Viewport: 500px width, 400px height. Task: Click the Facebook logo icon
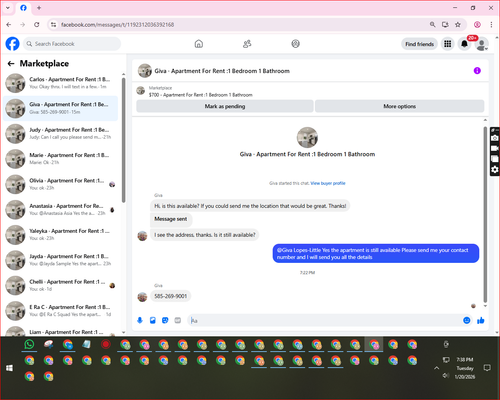pos(13,44)
